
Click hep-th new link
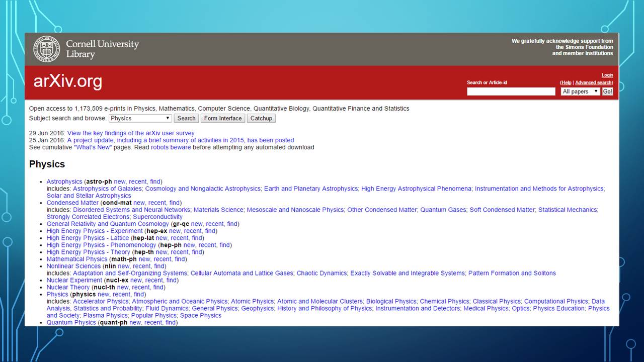point(162,252)
